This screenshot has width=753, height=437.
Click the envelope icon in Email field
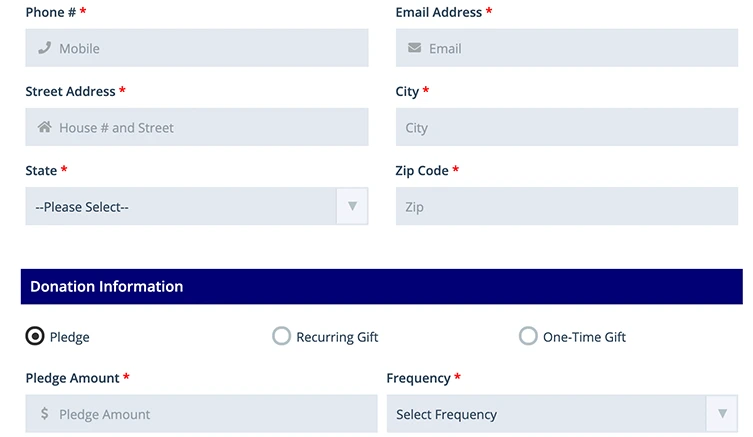tap(414, 48)
